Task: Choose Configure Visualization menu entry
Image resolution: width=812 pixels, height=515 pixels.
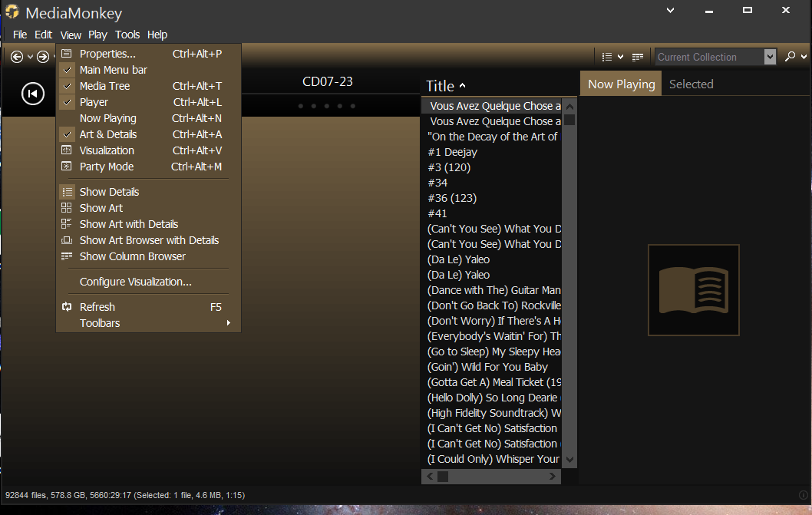Action: [x=136, y=282]
